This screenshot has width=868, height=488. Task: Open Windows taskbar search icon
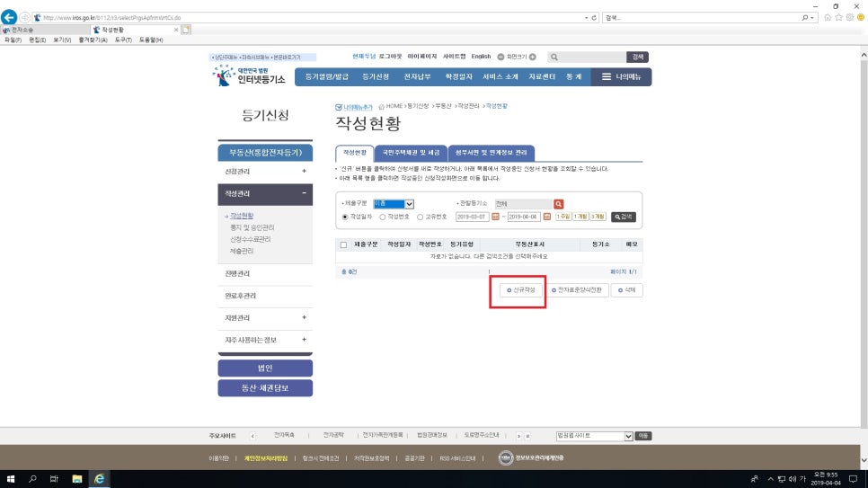(x=32, y=479)
